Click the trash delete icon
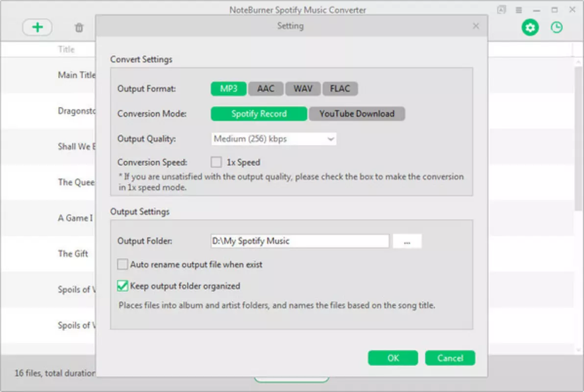The height and width of the screenshot is (392, 584). (x=79, y=27)
